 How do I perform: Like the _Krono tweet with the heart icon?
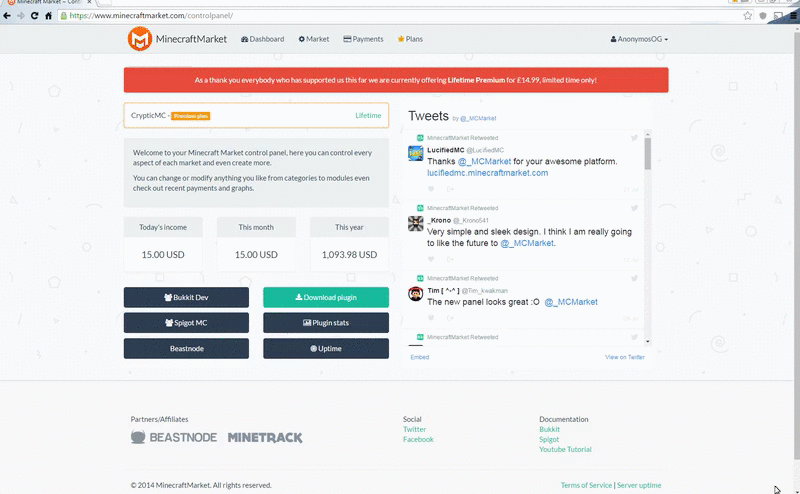(431, 259)
